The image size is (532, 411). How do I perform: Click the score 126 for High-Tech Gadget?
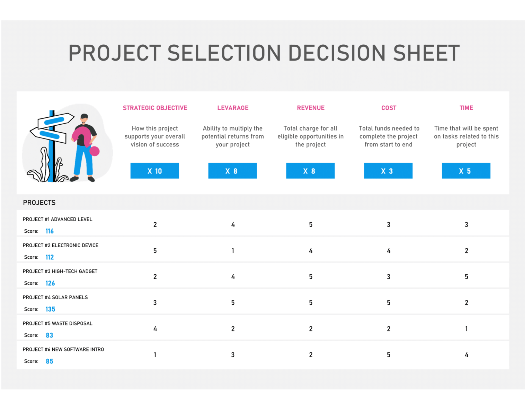coord(50,283)
